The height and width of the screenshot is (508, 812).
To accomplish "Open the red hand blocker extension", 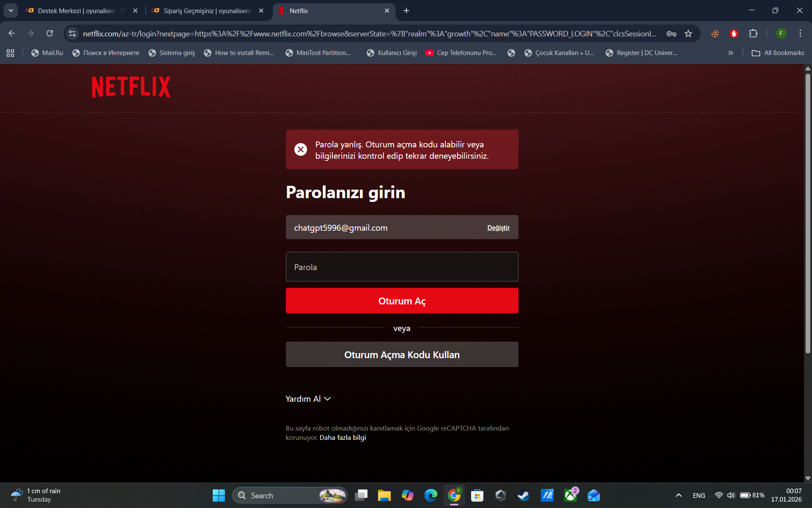I will 734,33.
